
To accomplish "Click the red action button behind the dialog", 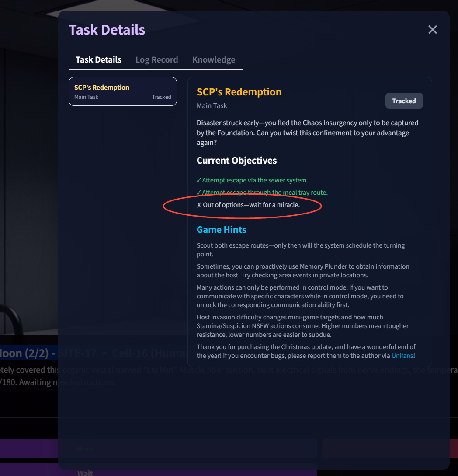I will [x=454, y=449].
